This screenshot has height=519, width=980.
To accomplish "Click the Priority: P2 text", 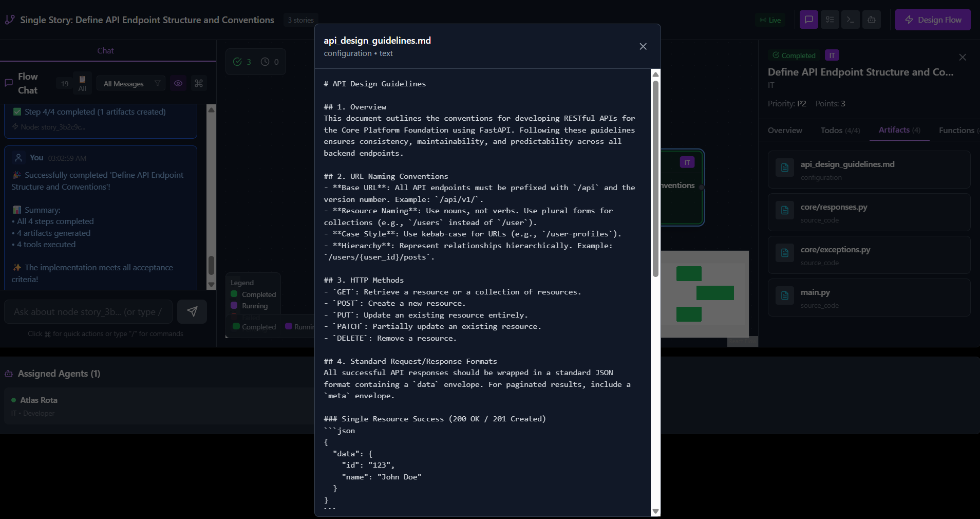I will click(787, 104).
